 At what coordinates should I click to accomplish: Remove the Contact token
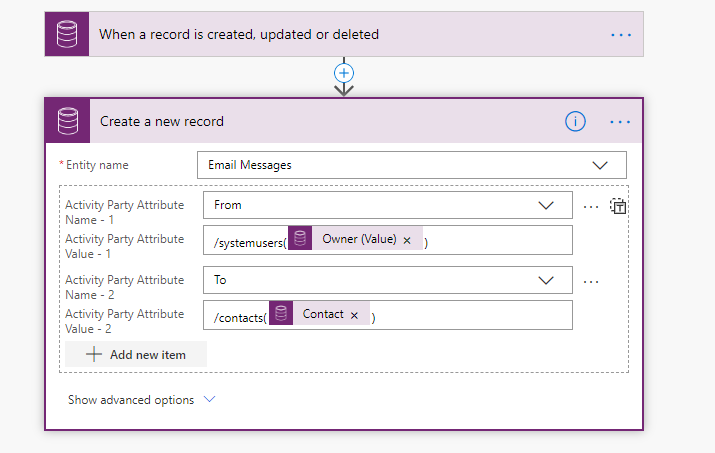(354, 314)
